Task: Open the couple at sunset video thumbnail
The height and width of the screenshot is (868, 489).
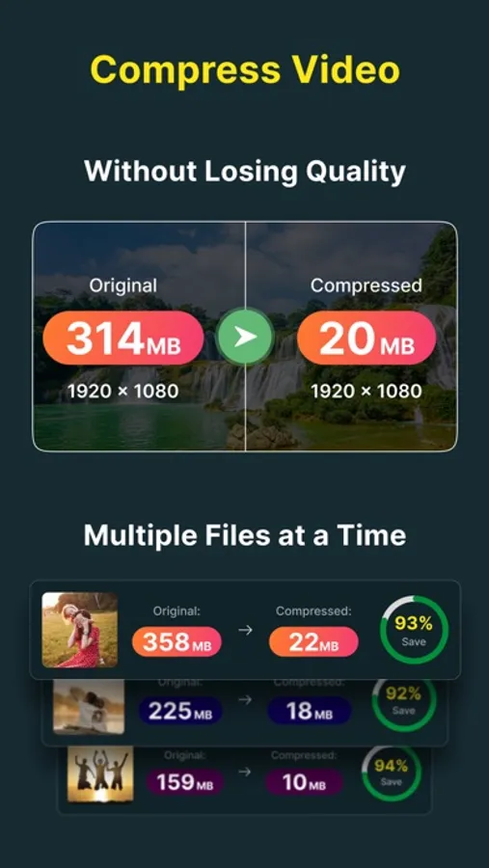Action: point(89,706)
